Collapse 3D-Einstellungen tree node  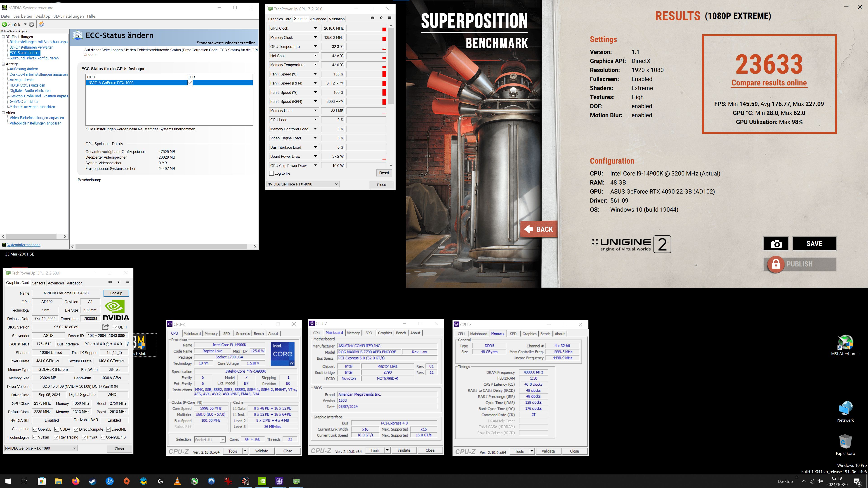point(3,37)
